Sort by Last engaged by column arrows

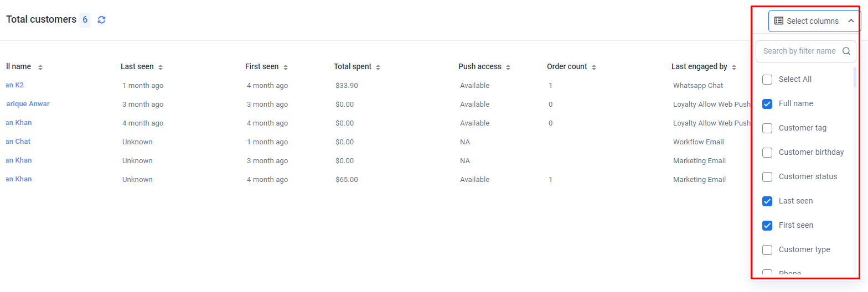(734, 67)
